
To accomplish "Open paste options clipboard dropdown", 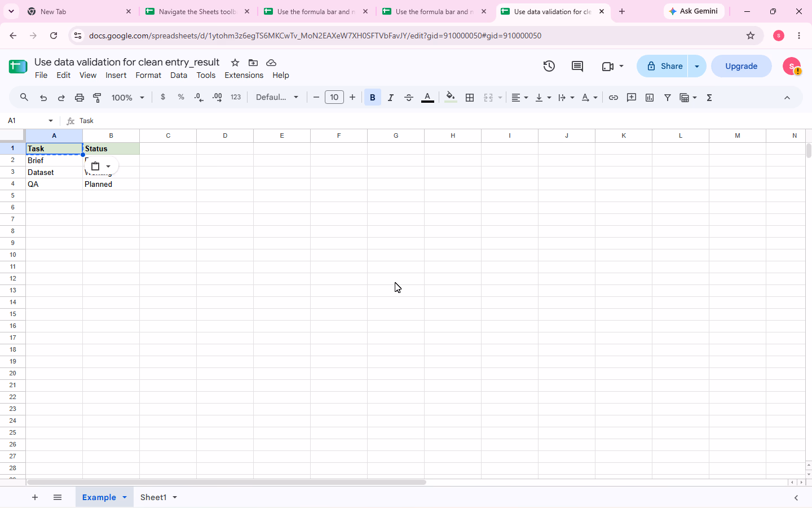I will point(101,166).
